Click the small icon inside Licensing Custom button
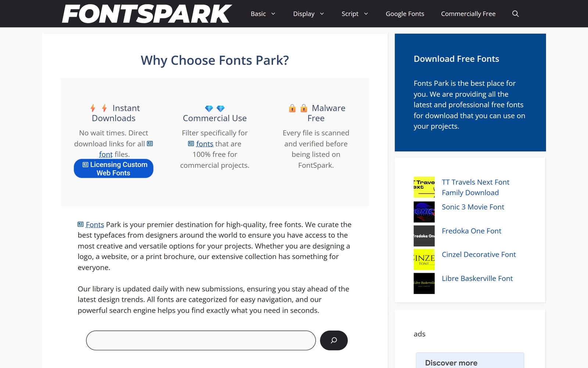This screenshot has width=588, height=368. click(x=85, y=164)
